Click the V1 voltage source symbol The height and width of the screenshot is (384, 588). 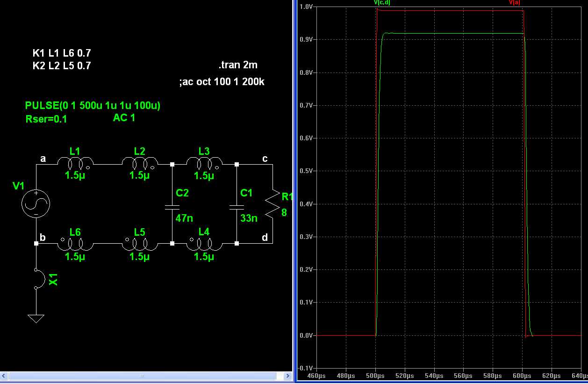pyautogui.click(x=36, y=204)
